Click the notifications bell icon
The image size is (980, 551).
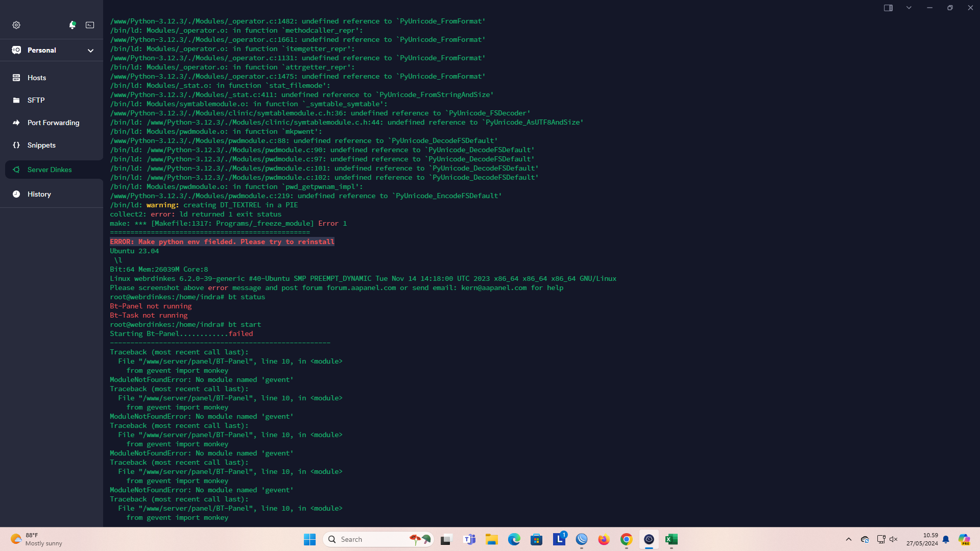pos(73,25)
